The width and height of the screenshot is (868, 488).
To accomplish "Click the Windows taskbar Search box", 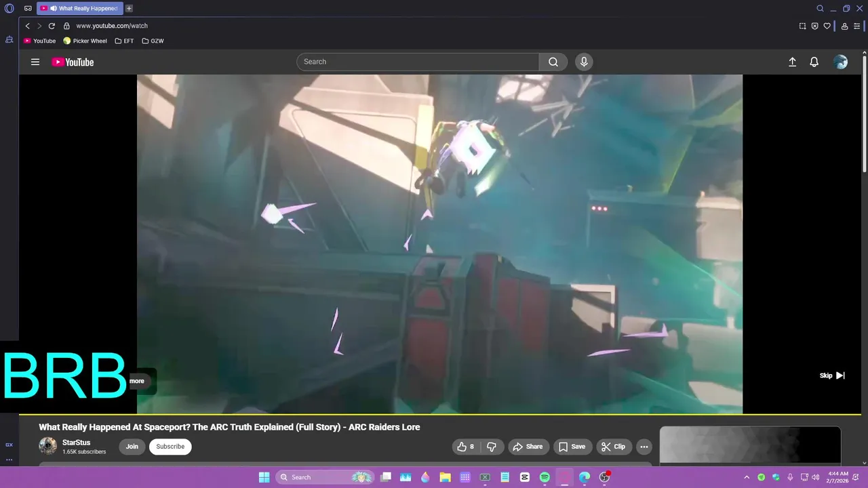I will click(x=325, y=477).
